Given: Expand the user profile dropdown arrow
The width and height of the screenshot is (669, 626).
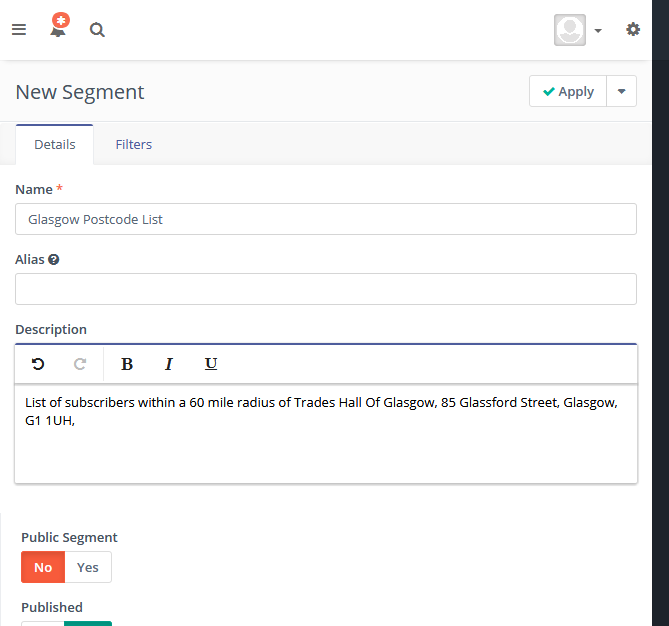Looking at the screenshot, I should (x=598, y=30).
